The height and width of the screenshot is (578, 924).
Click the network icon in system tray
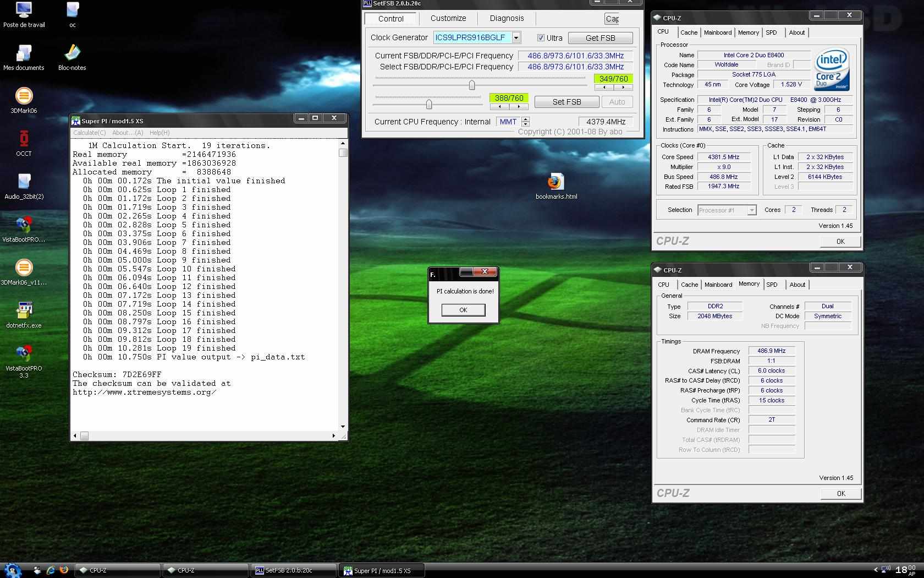[886, 570]
